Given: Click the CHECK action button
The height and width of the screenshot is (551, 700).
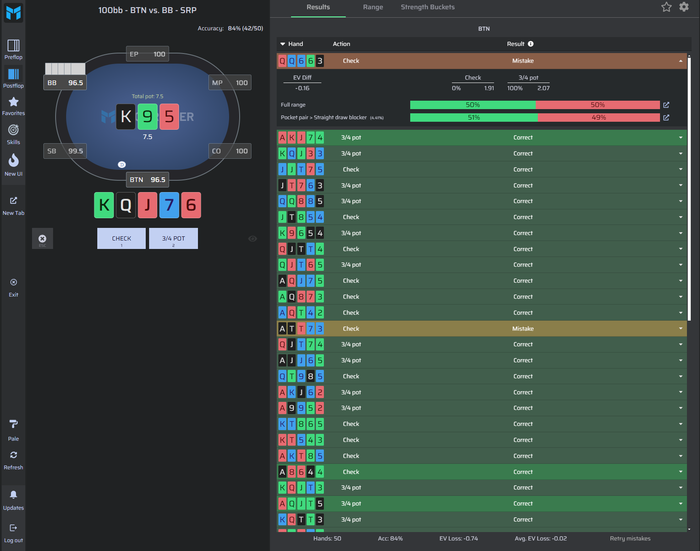Looking at the screenshot, I should 121,239.
